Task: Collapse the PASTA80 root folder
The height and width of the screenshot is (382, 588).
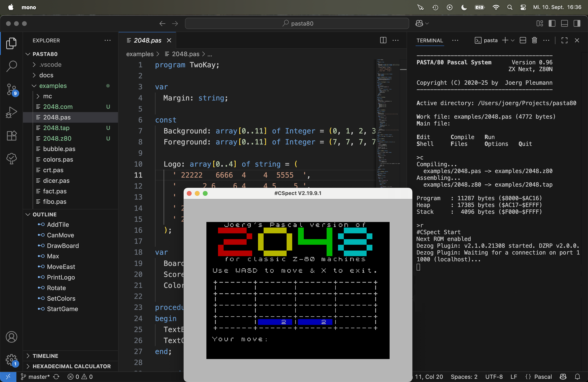Action: tap(70, 54)
